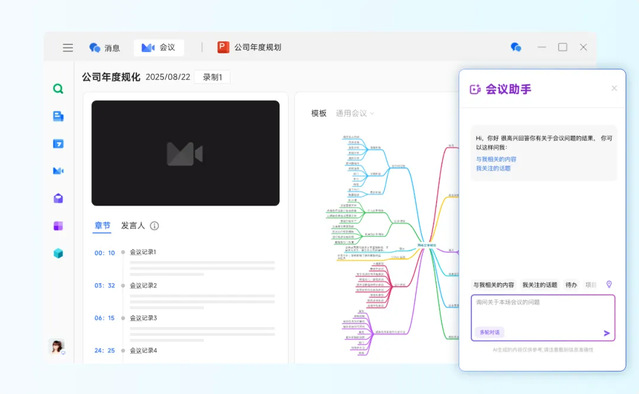The image size is (639, 394).
Task: Click the info icon beside 发言人
Action: [x=154, y=226]
